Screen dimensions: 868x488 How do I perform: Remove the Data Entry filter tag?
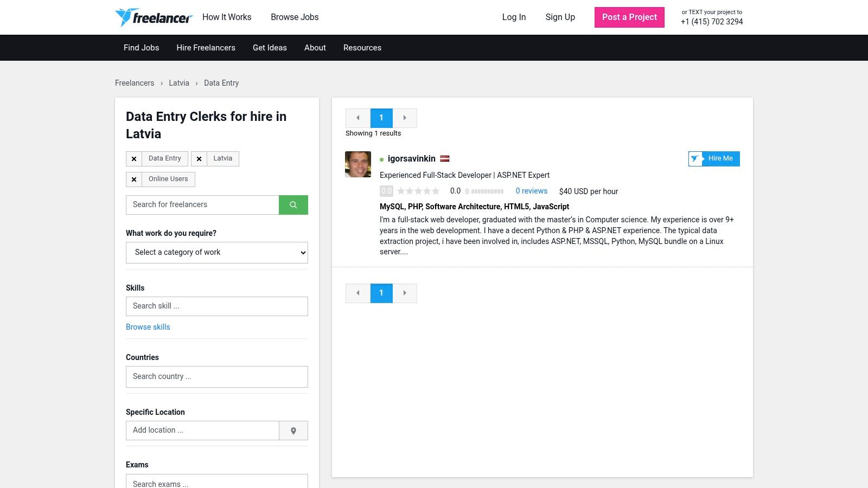pos(134,159)
